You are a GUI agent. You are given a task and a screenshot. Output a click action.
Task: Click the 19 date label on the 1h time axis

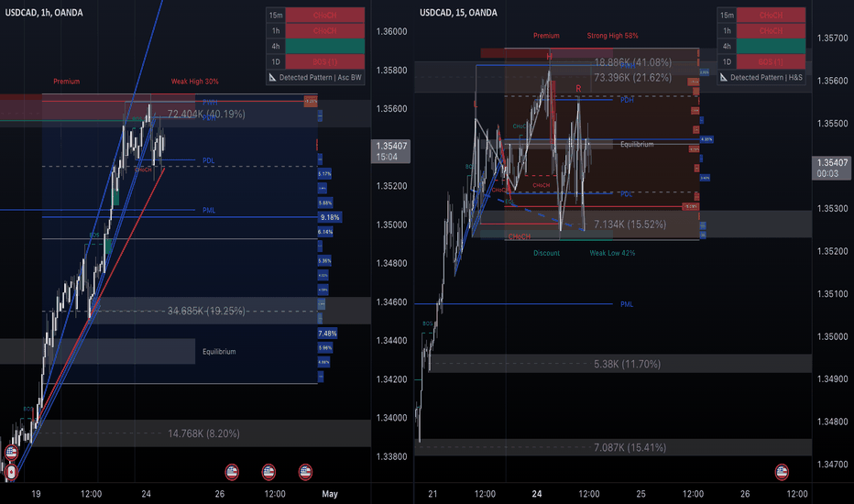36,494
